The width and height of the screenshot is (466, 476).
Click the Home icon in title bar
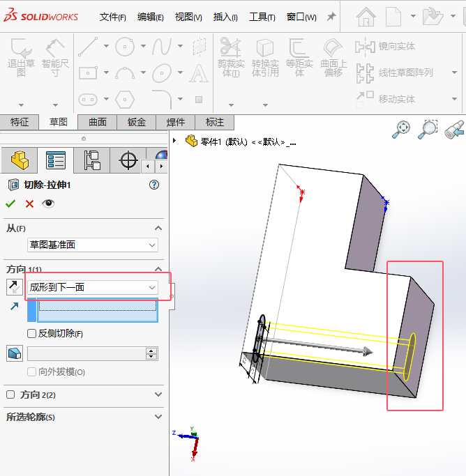pyautogui.click(x=366, y=17)
